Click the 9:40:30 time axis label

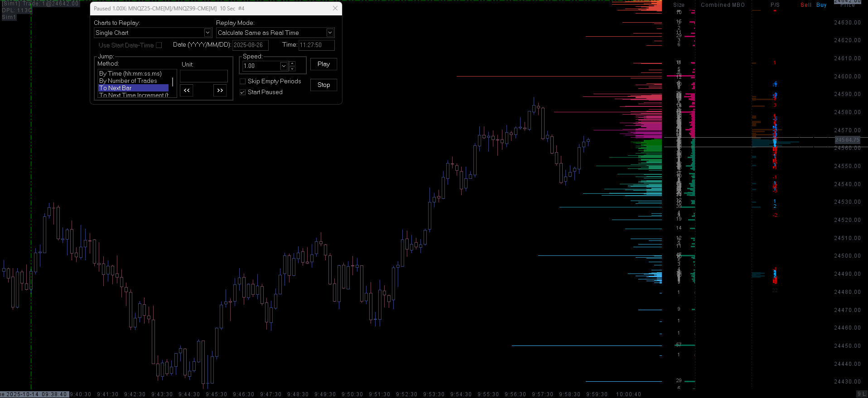[x=81, y=394]
